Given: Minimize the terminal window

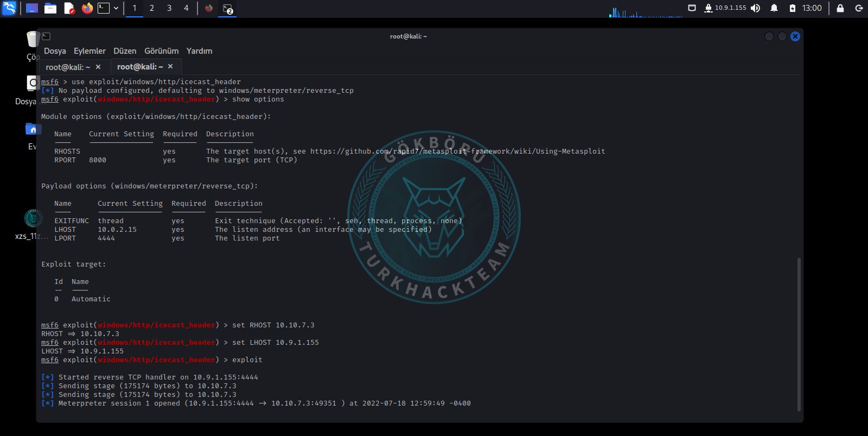Looking at the screenshot, I should pyautogui.click(x=769, y=36).
